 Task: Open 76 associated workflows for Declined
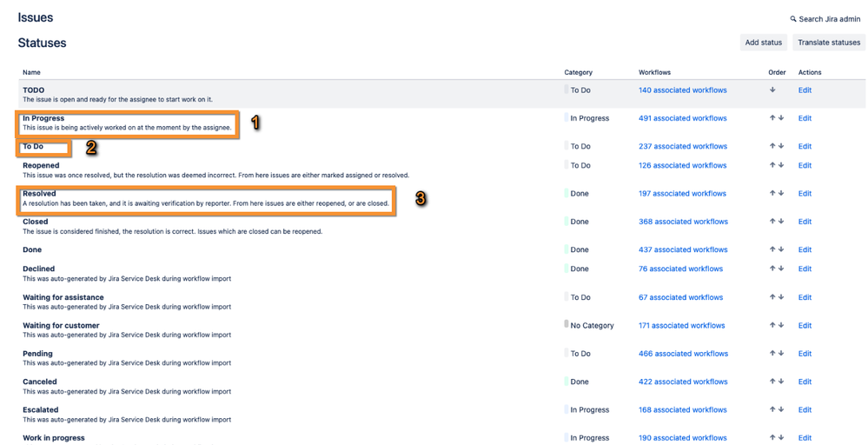[x=680, y=269]
